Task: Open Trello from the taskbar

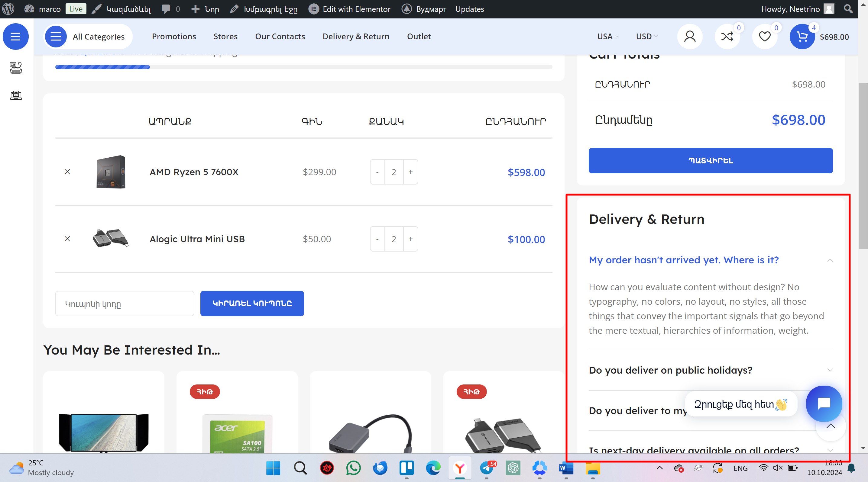Action: (407, 468)
